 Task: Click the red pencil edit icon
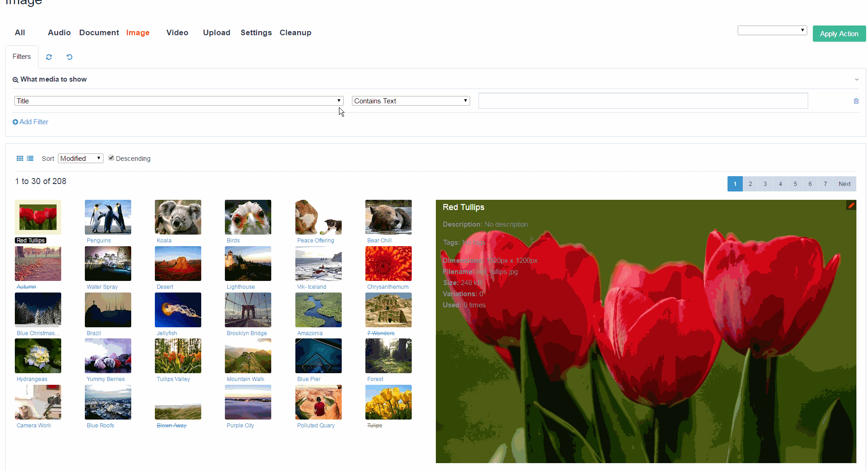[x=851, y=205]
